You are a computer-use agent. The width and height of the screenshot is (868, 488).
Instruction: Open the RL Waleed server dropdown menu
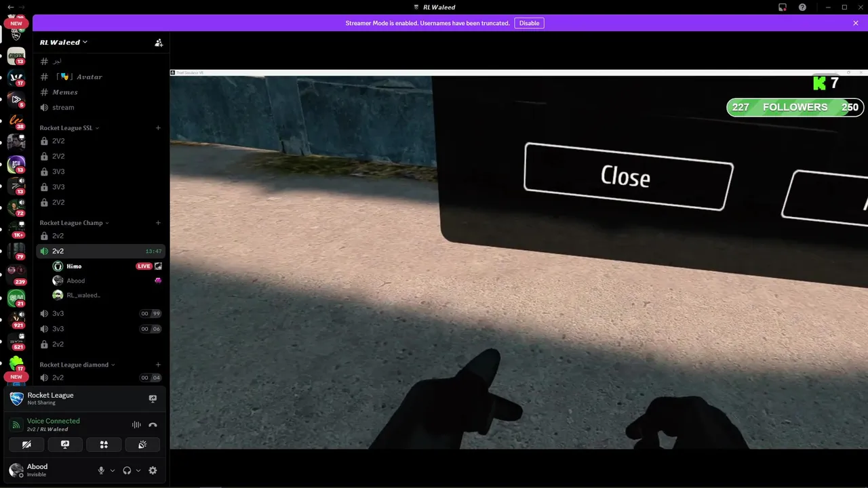[64, 42]
